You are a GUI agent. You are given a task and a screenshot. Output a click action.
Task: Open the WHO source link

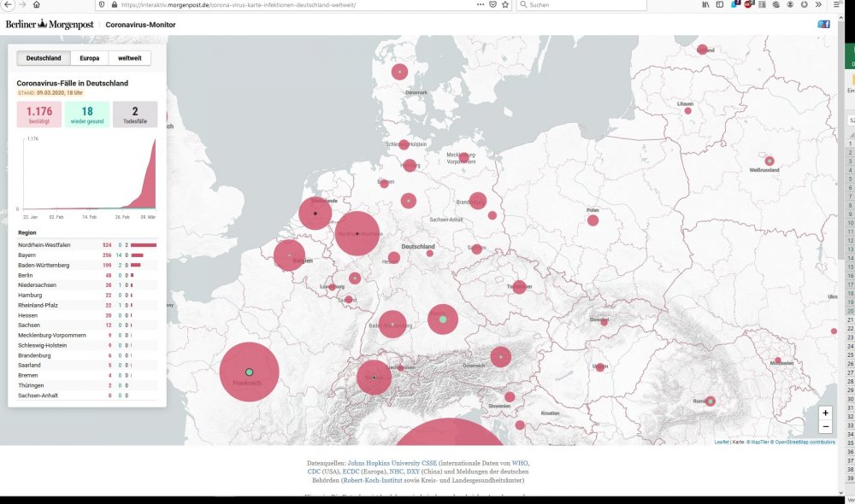click(520, 463)
